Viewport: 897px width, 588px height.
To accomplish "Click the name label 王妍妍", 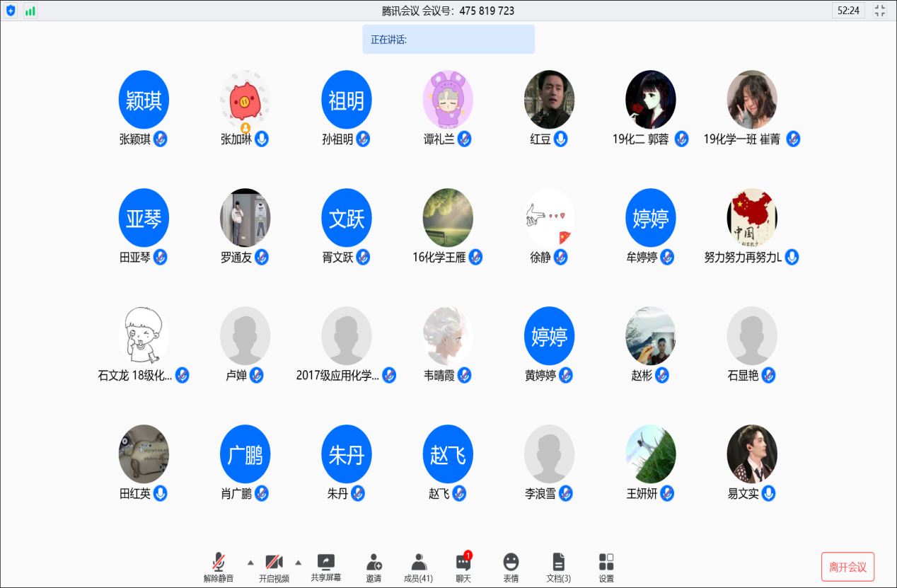I will pos(642,494).
